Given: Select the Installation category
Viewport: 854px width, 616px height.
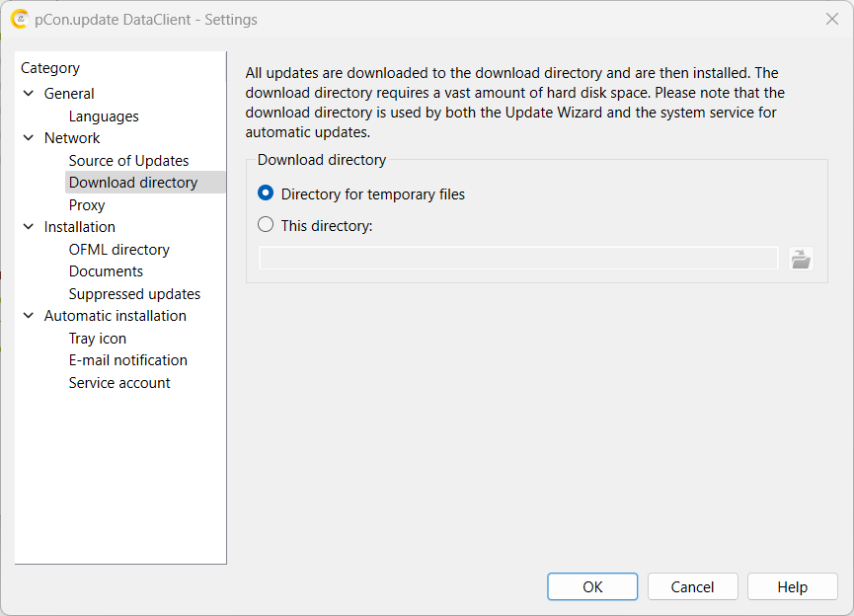Looking at the screenshot, I should click(x=80, y=227).
